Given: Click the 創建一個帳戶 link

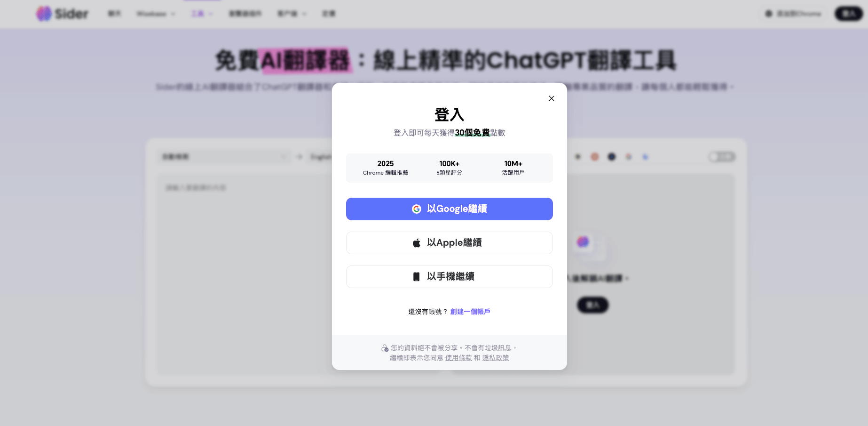Looking at the screenshot, I should (470, 312).
